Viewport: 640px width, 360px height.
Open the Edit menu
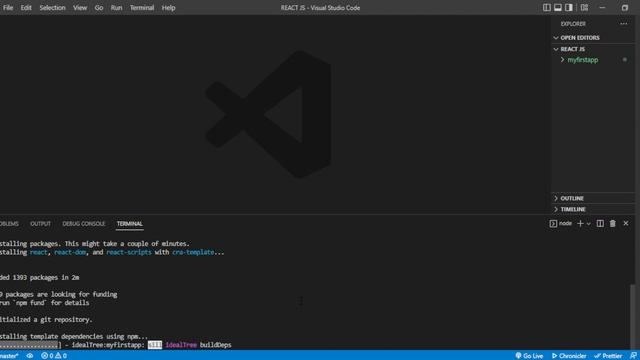[x=26, y=8]
